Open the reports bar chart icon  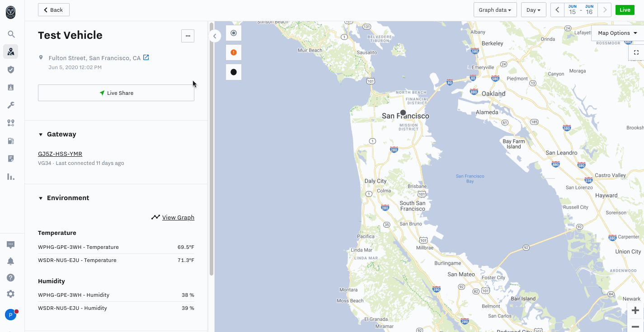coord(11,177)
